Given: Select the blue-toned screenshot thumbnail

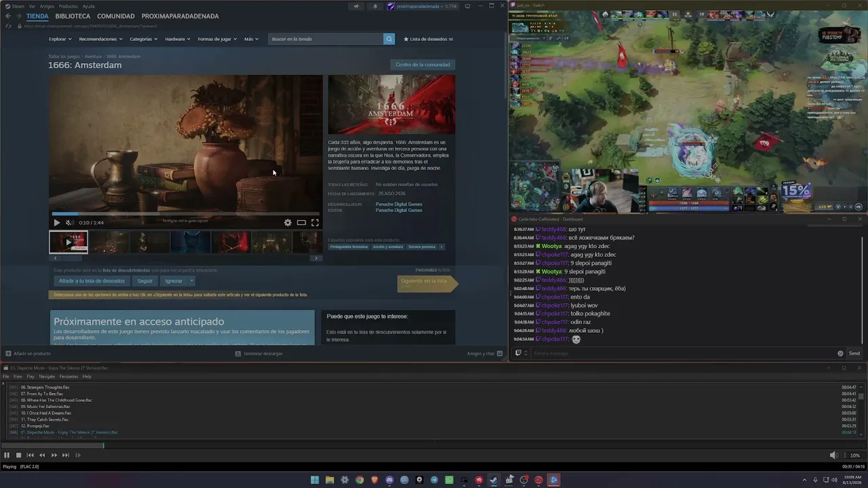Looking at the screenshot, I should (191, 242).
